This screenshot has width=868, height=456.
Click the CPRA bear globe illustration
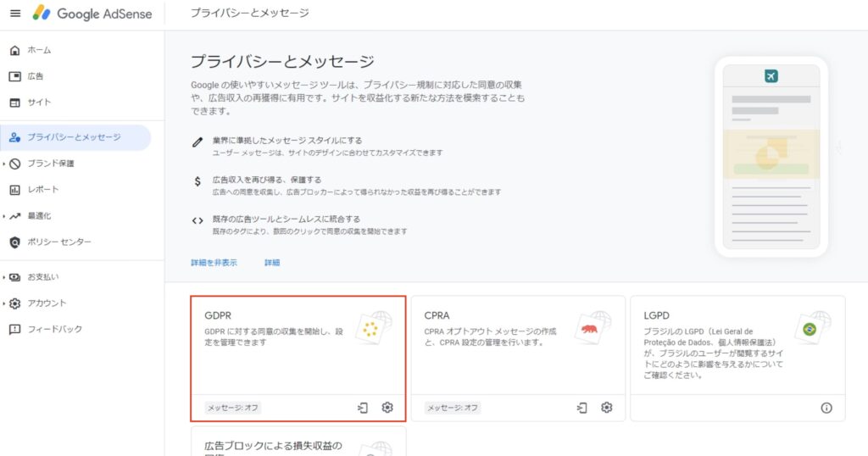click(x=593, y=328)
